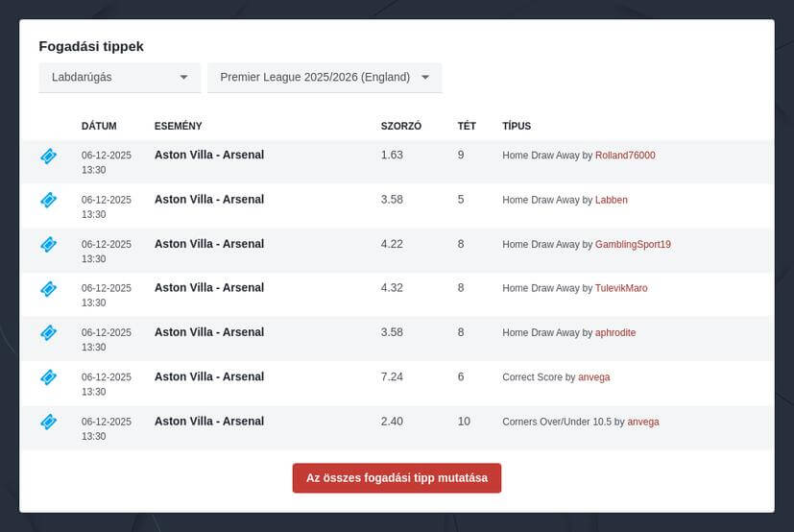Click ticket icon for Correct Score tip

(49, 377)
